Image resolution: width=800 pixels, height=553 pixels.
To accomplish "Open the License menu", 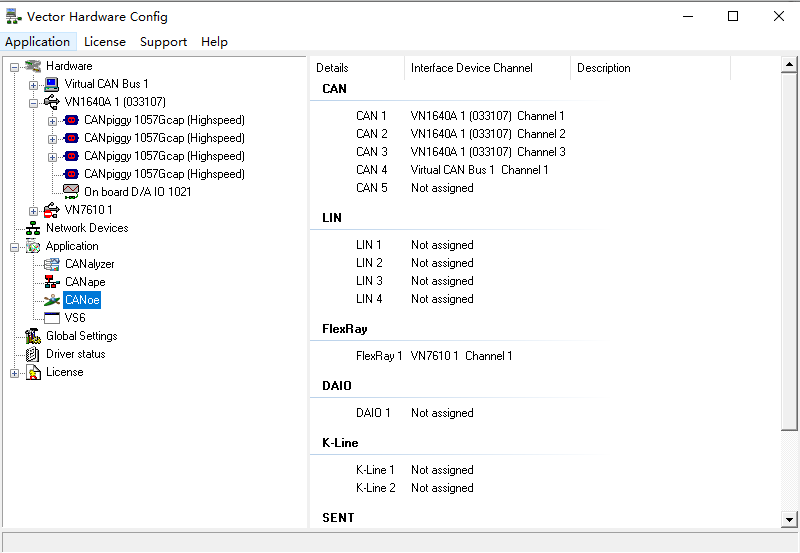I will 105,42.
